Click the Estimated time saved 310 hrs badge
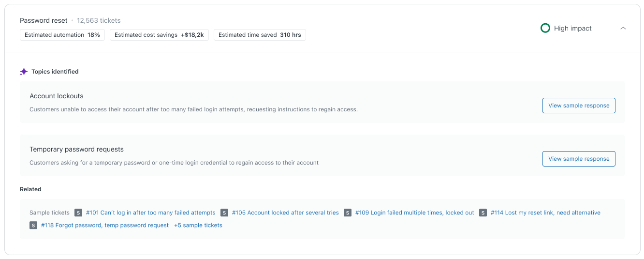The height and width of the screenshot is (259, 644). [x=260, y=35]
